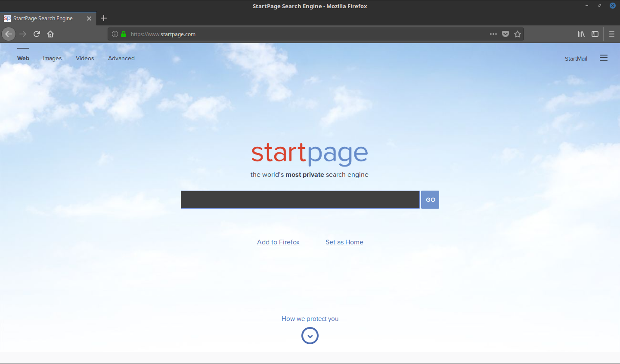Open the Firefox Library icon
Screen dimensions: 620x364
[x=581, y=34]
